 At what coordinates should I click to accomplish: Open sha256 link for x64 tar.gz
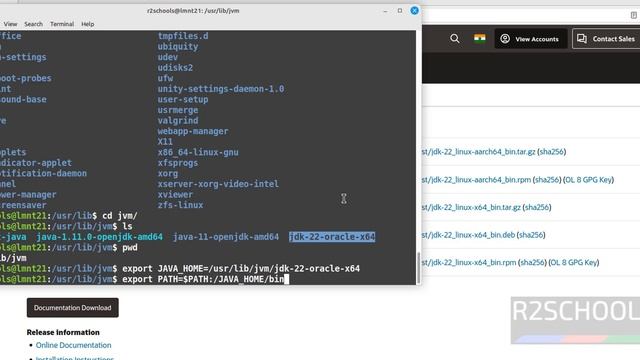[537, 207]
